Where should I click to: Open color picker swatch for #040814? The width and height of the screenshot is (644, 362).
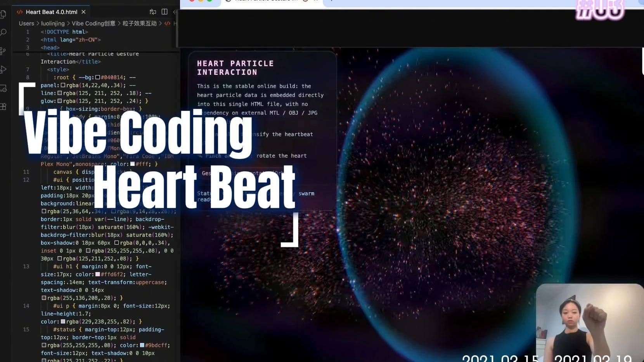pyautogui.click(x=98, y=78)
